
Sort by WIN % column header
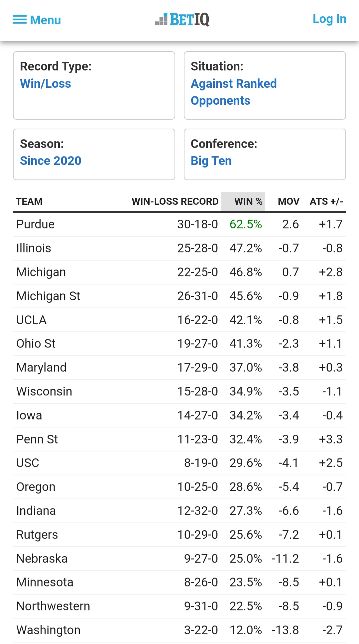point(248,201)
